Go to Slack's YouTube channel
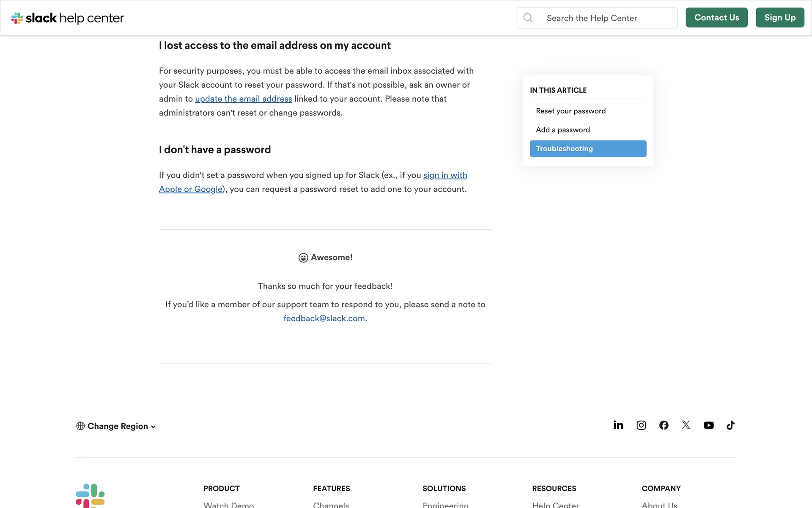Screen dimensions: 812x508 [709, 425]
